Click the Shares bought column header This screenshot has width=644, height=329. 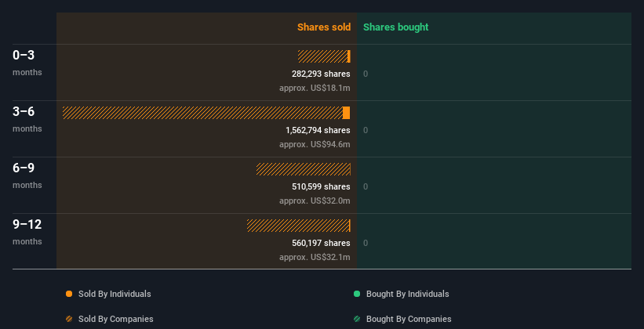click(395, 27)
